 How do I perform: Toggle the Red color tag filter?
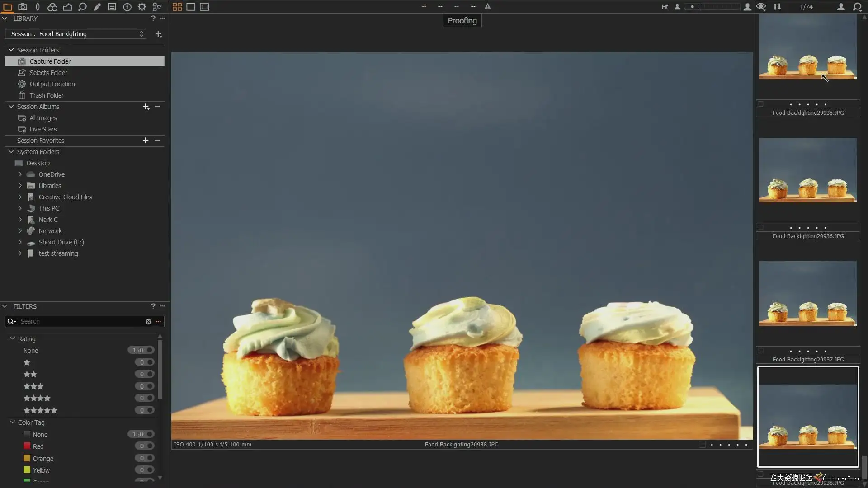coord(150,446)
